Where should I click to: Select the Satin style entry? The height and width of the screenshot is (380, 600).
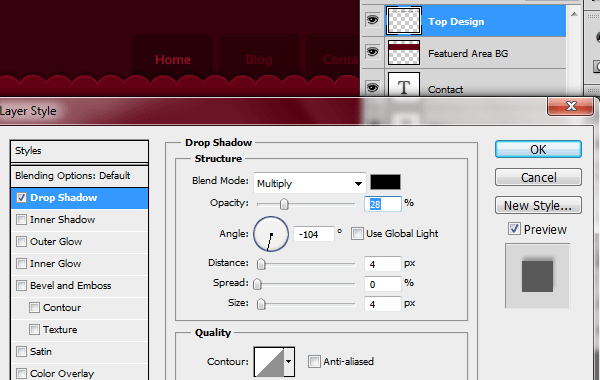coord(80,351)
